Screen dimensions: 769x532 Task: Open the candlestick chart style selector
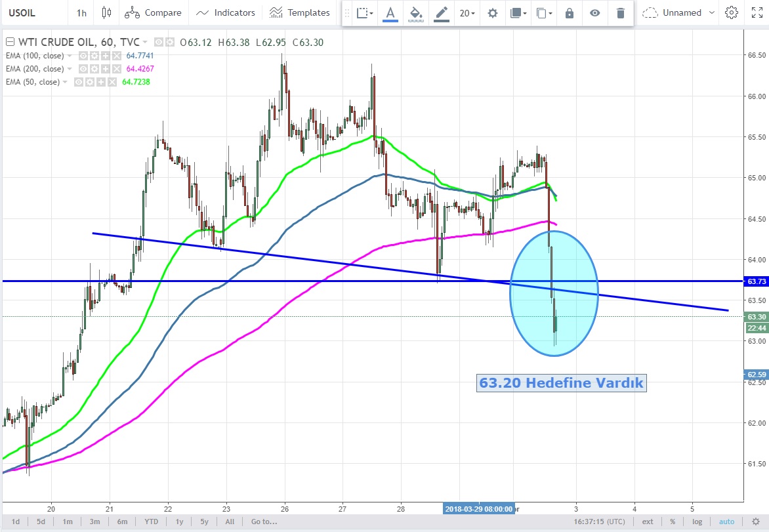[108, 12]
